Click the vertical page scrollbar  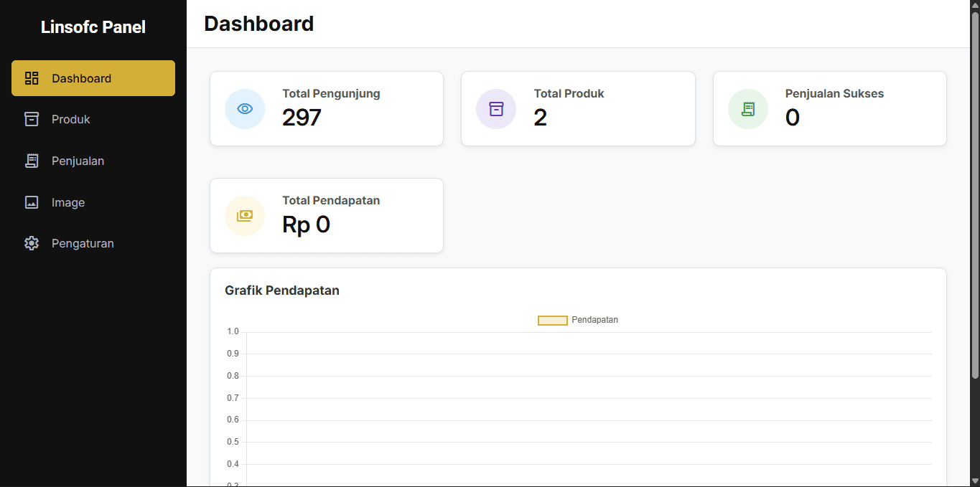pos(975,194)
